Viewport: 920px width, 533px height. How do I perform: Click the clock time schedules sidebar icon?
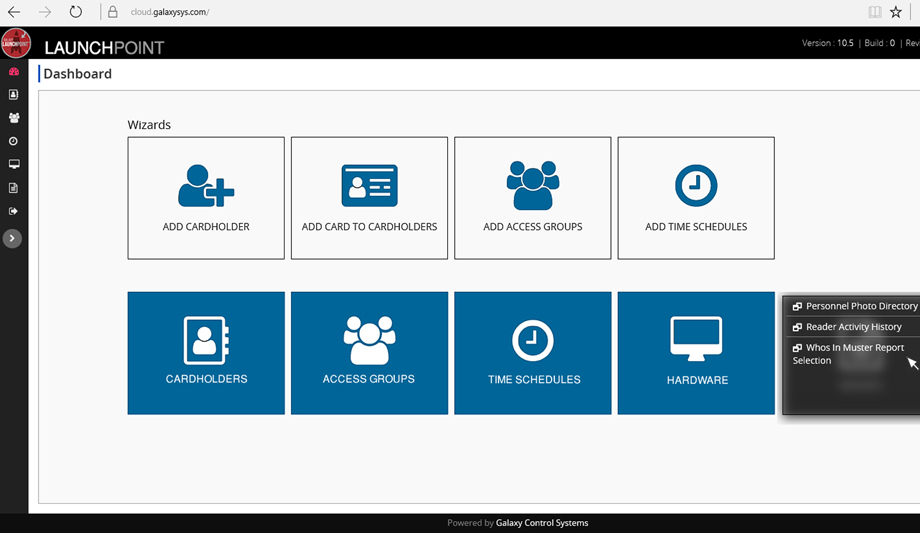13,141
